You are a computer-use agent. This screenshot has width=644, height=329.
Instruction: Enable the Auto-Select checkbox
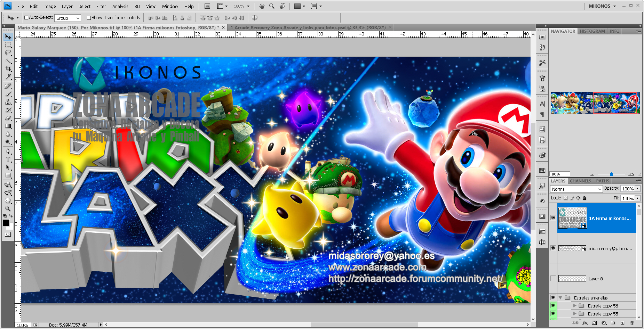(26, 17)
